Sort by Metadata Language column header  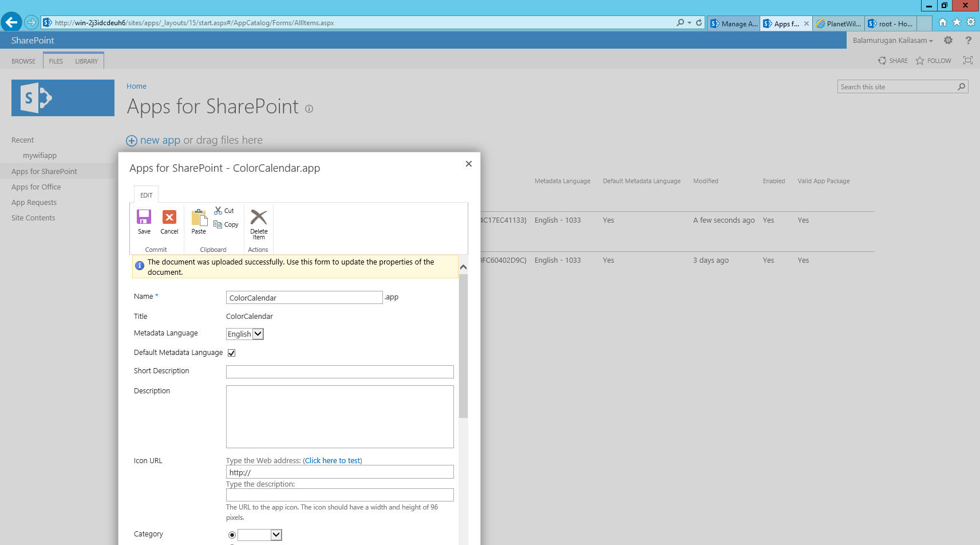tap(562, 181)
